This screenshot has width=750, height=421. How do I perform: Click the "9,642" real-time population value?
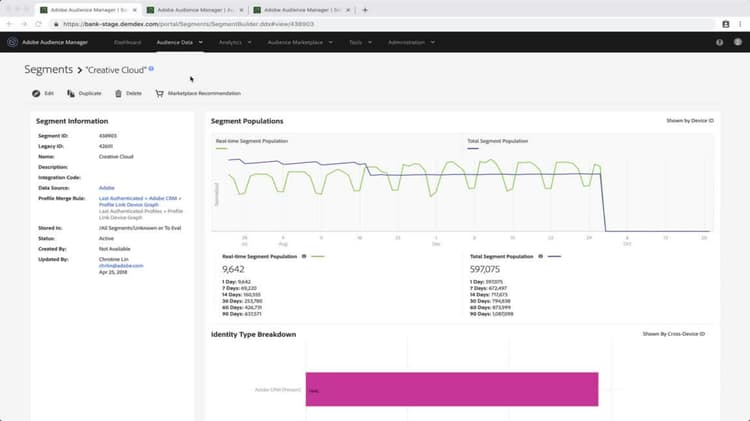233,269
